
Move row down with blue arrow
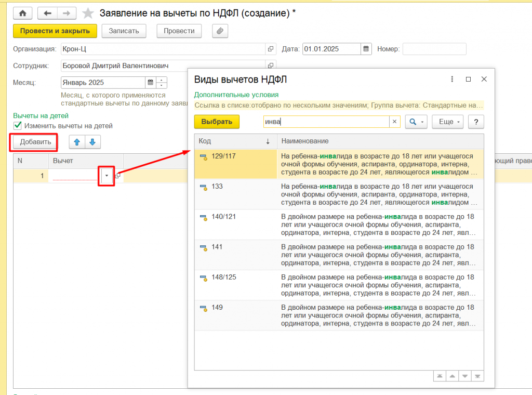[92, 142]
